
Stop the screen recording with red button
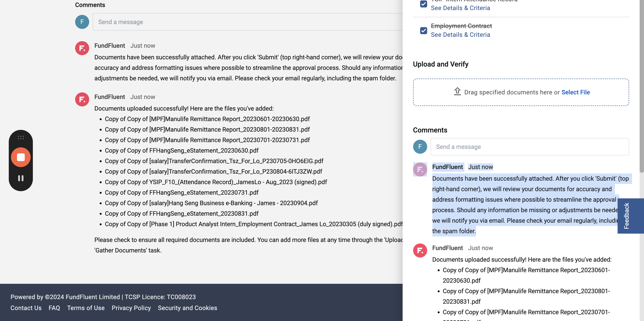pyautogui.click(x=21, y=157)
